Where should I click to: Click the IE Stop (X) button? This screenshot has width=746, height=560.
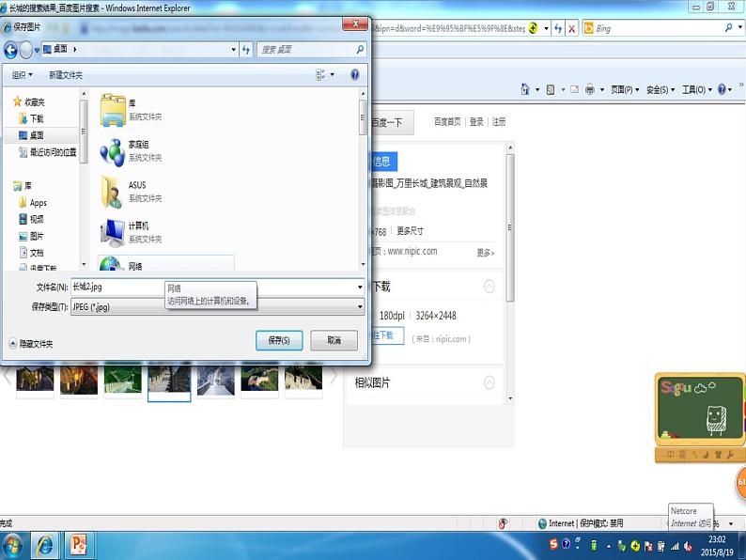tap(572, 28)
